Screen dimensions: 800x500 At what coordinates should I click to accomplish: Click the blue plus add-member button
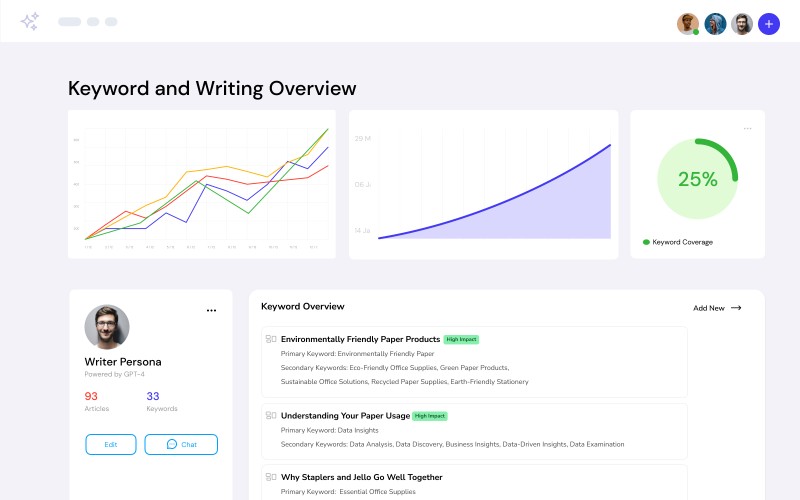768,24
